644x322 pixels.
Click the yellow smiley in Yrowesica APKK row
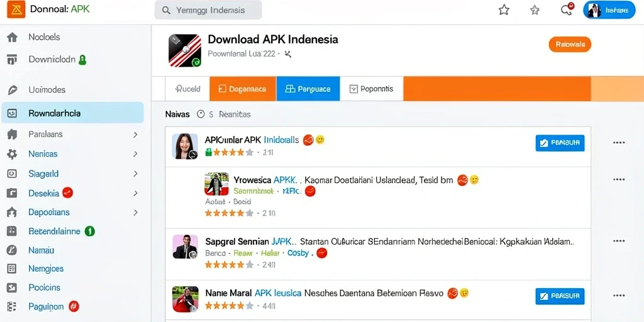[x=474, y=180]
